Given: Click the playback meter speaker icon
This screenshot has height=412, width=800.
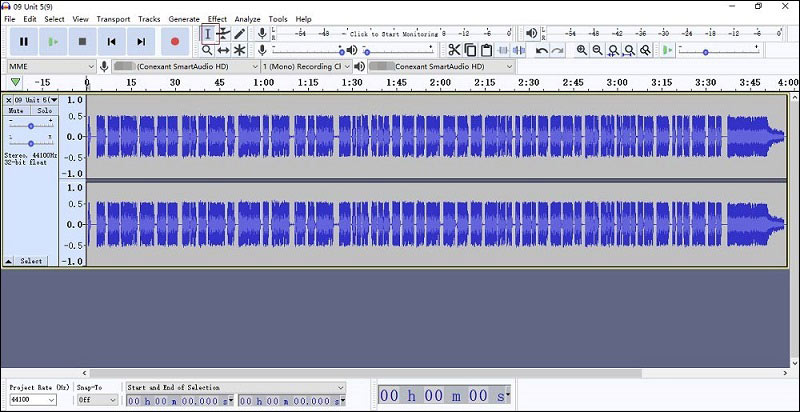Looking at the screenshot, I should (x=532, y=34).
